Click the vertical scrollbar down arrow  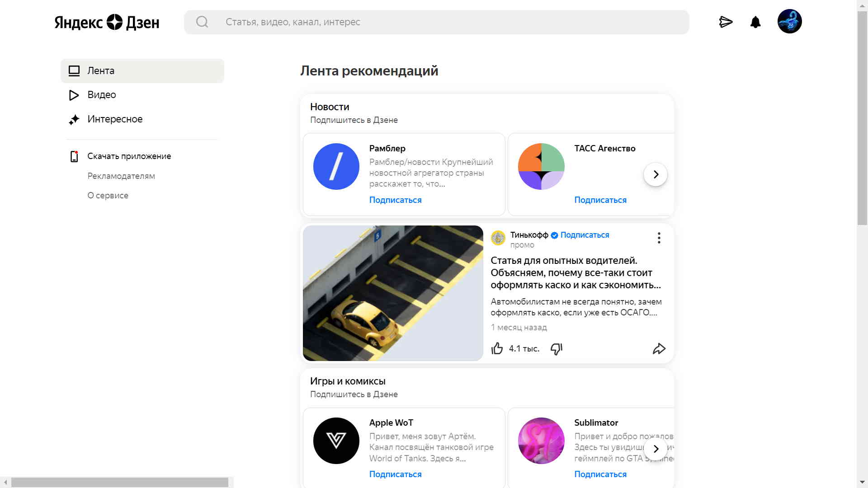pyautogui.click(x=862, y=483)
